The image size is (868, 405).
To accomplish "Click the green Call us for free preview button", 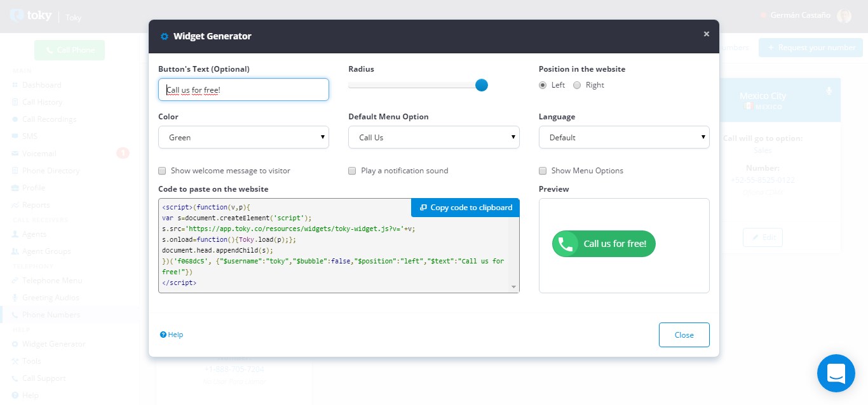I will pos(604,244).
